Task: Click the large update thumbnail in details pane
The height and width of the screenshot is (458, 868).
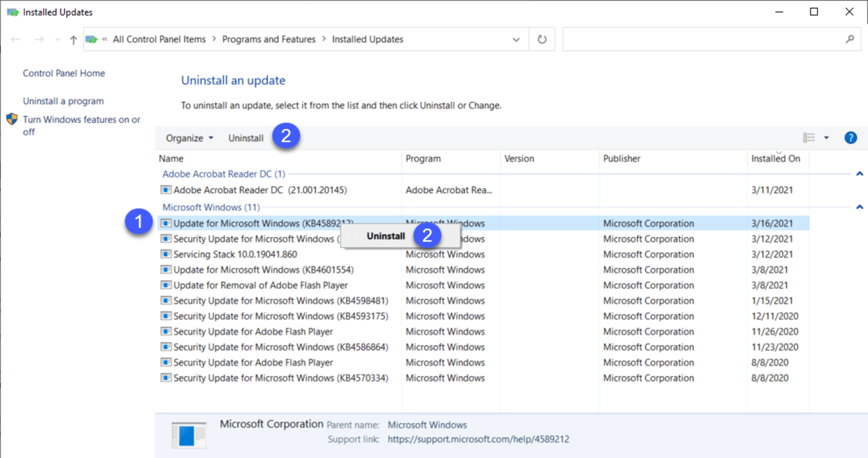Action: (189, 434)
